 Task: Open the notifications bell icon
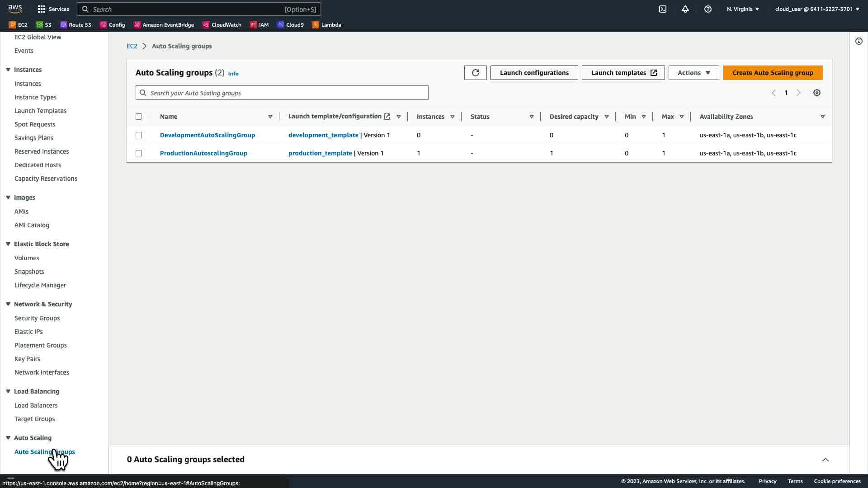[x=685, y=9]
